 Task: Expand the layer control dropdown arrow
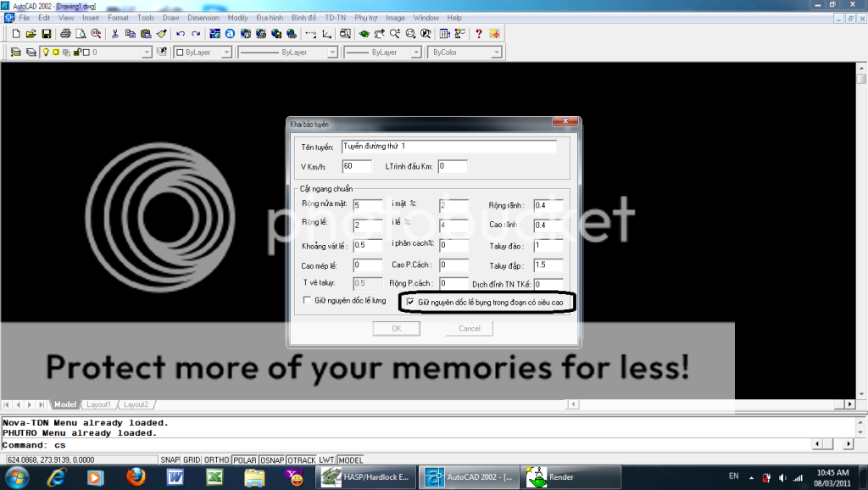click(146, 52)
